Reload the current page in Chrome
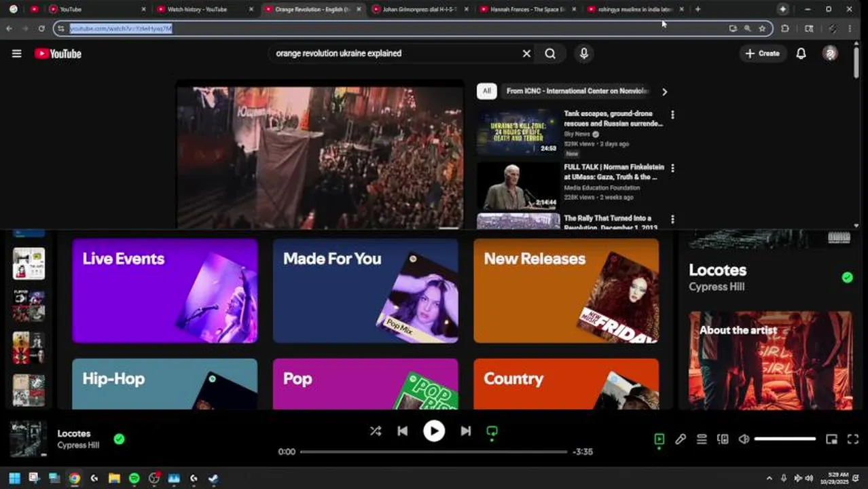868x489 pixels. pos(41,29)
